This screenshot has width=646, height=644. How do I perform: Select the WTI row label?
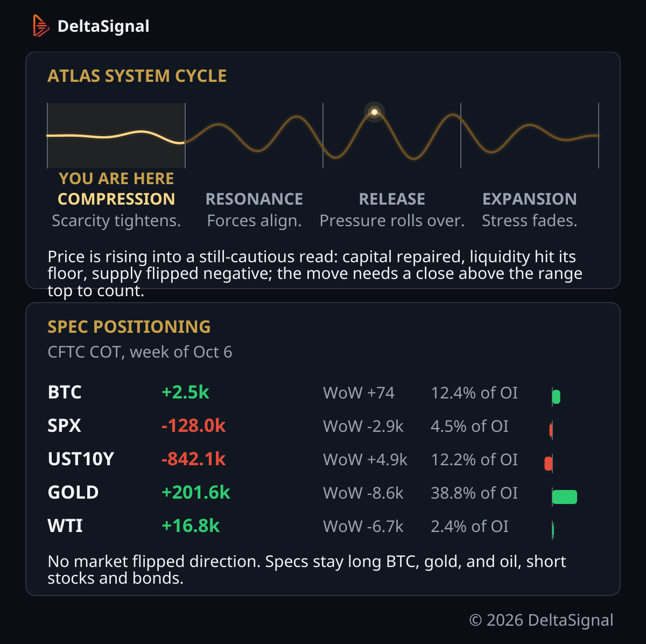coord(65,526)
